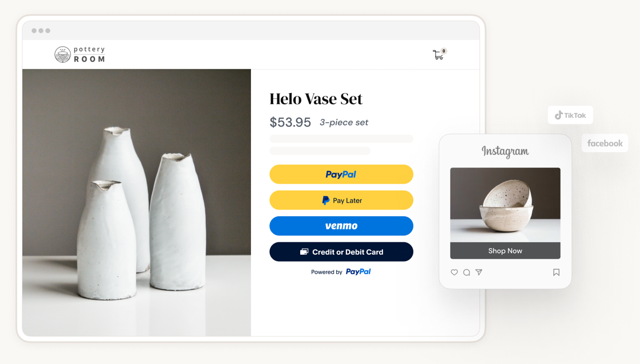Like the Instagram post with heart icon
Viewport: 640px width, 364px height.
[x=454, y=272]
